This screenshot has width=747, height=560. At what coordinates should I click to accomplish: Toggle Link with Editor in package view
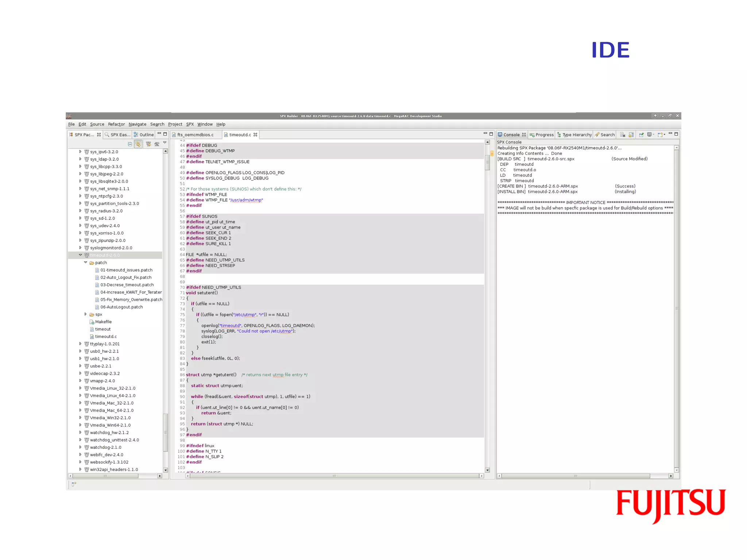coord(138,144)
